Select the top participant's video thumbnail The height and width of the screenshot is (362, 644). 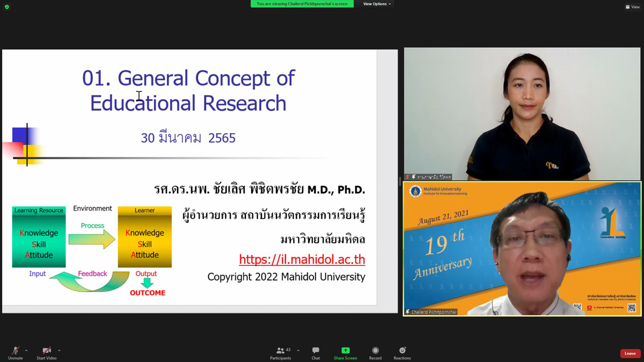click(522, 114)
